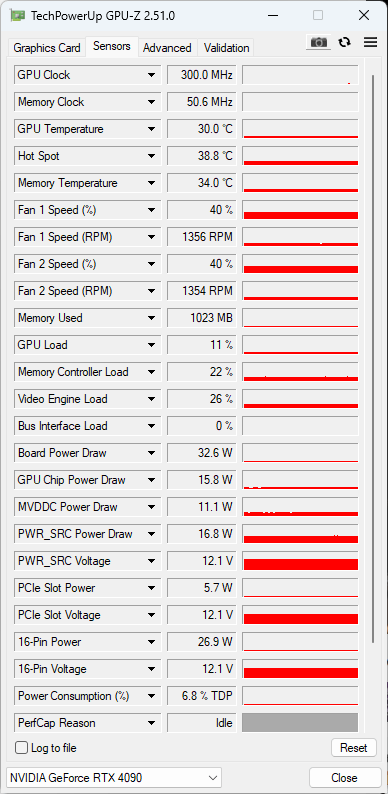Image resolution: width=388 pixels, height=794 pixels.
Task: Open the Hot Spot sensor dropdown
Action: [x=151, y=156]
